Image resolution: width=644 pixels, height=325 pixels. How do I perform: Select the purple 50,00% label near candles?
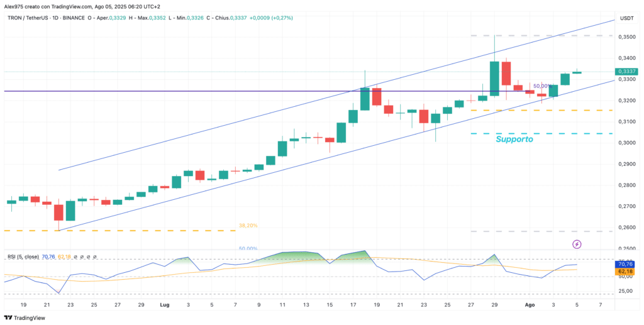[x=542, y=86]
